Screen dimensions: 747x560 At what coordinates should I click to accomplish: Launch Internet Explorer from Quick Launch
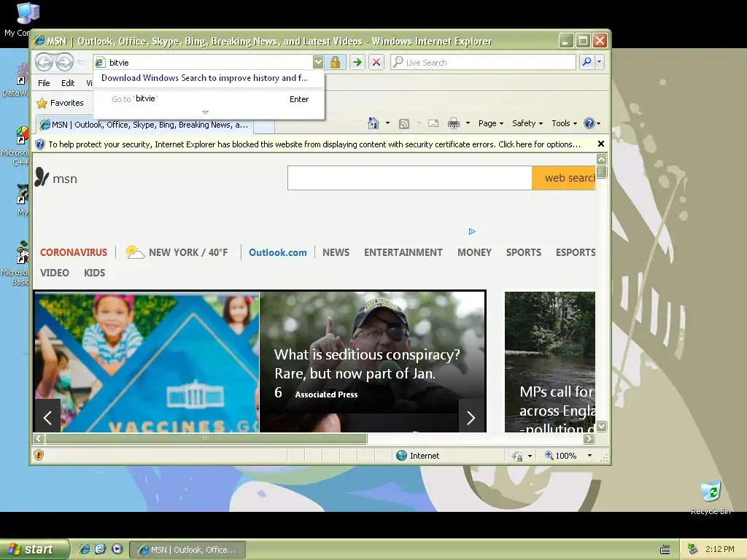(85, 549)
